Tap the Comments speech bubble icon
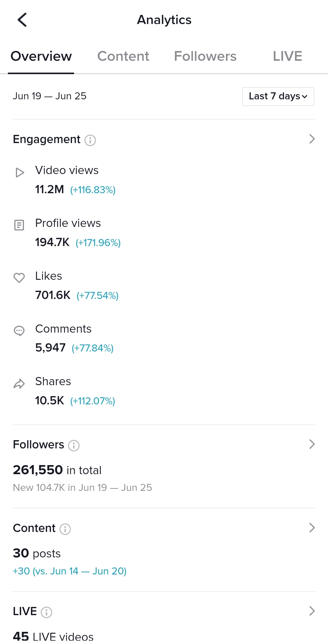Image resolution: width=328 pixels, height=644 pixels. coord(19,331)
